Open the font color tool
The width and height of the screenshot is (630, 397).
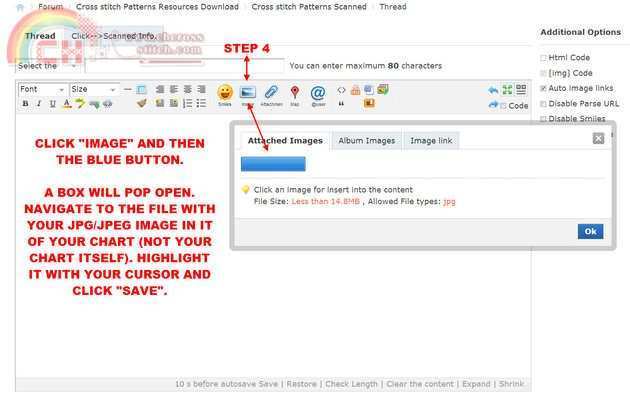click(67, 104)
